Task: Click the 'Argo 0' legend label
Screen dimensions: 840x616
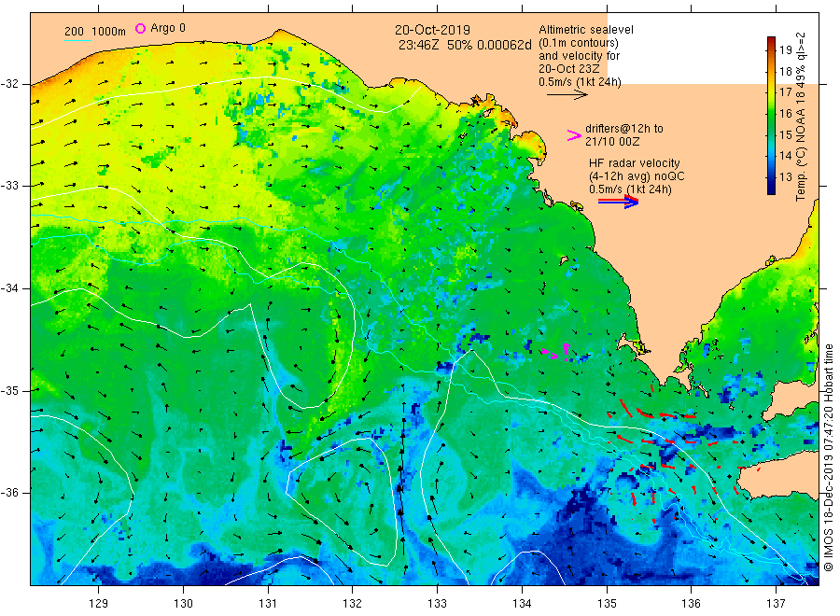Action: coord(168,28)
